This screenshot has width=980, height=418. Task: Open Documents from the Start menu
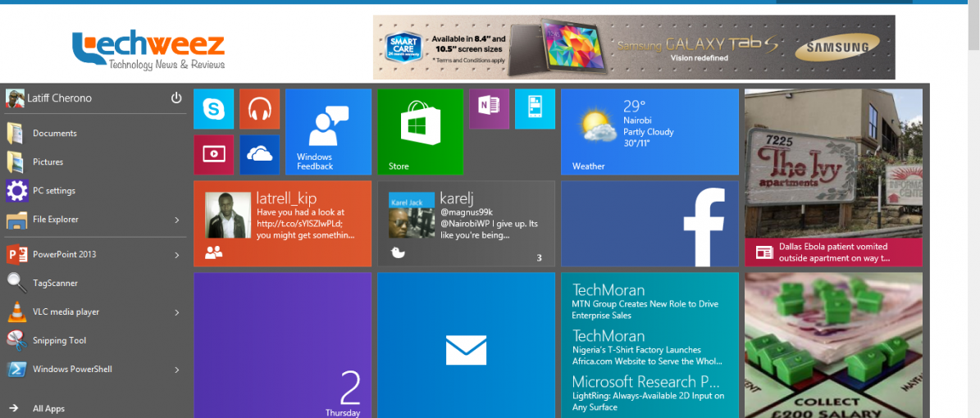pyautogui.click(x=54, y=134)
